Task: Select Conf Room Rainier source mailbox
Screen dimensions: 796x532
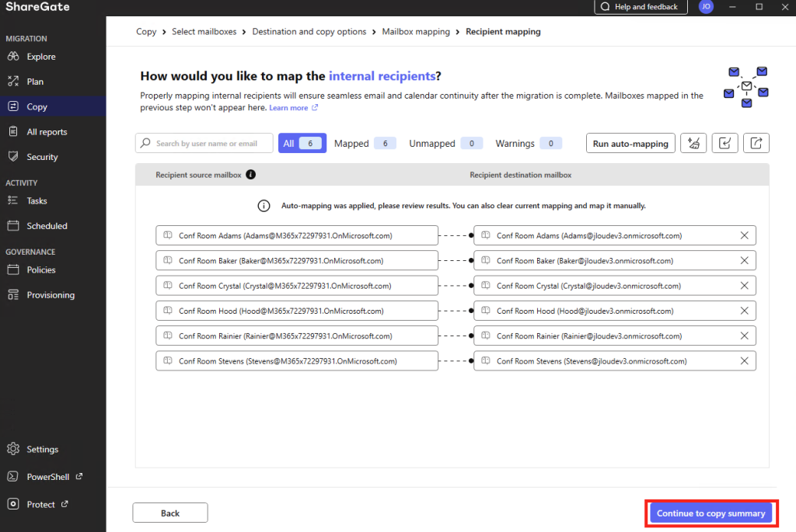Action: (x=297, y=336)
